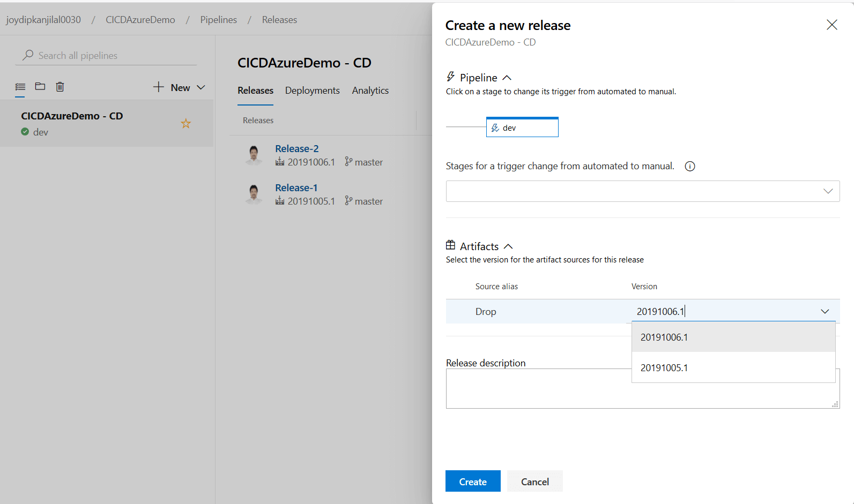Viewport: 854px width, 504px height.
Task: Collapse the Artifacts section
Action: click(x=508, y=246)
